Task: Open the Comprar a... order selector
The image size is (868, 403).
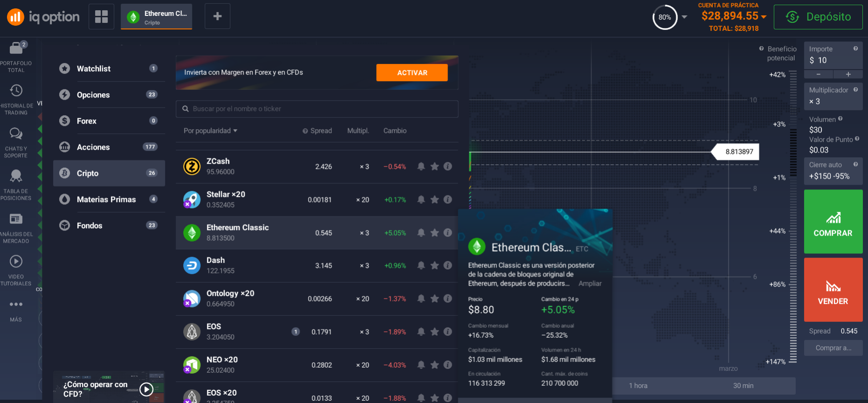Action: (833, 348)
